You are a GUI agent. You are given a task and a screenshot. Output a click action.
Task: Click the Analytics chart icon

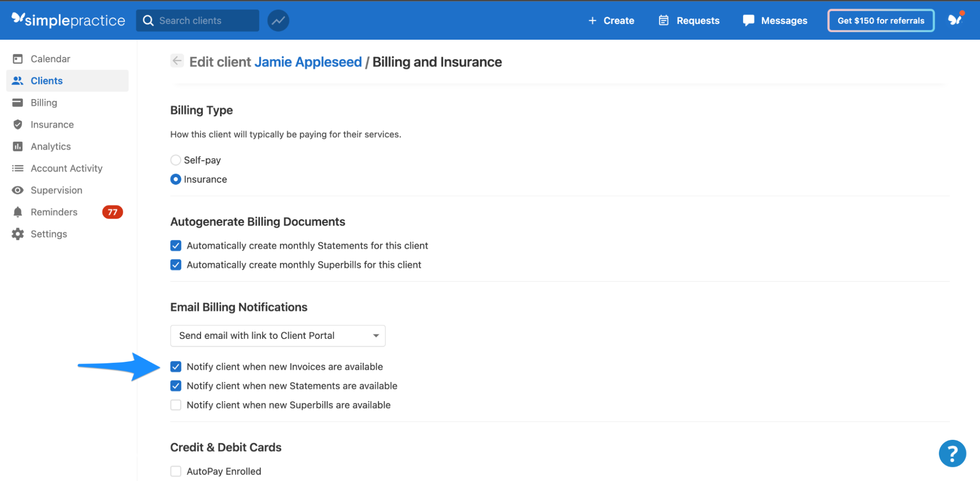(18, 146)
